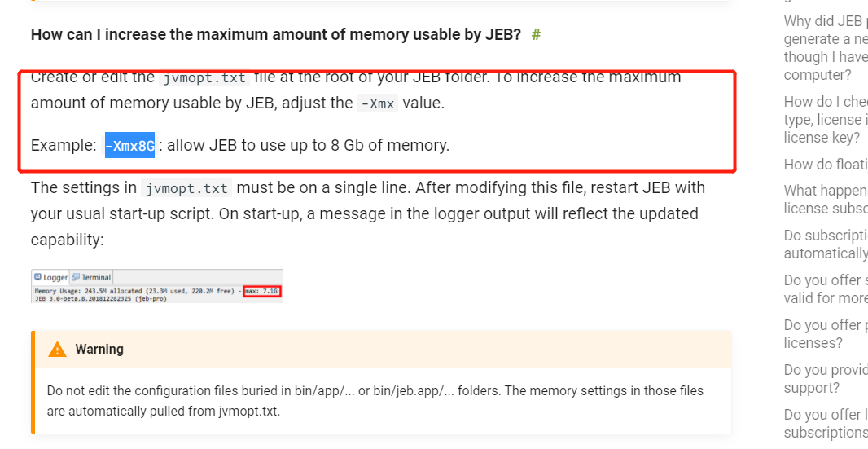Click the -Xmx inline code value
Screen dimensions: 868x449
pyautogui.click(x=378, y=103)
